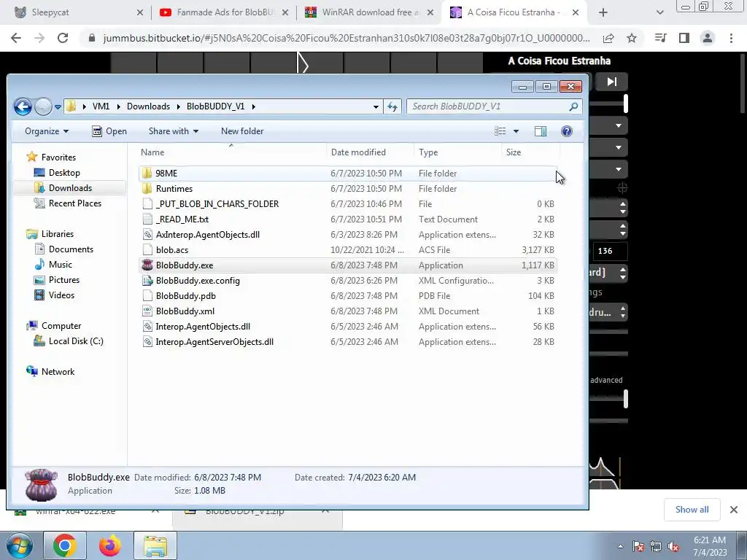
Task: Click New folder in the toolbar
Action: tap(242, 131)
